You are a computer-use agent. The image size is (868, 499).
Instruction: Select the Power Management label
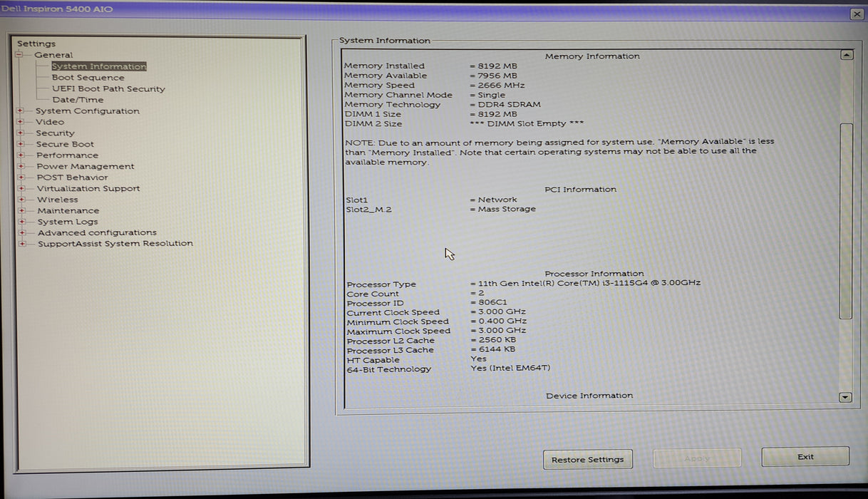click(x=86, y=166)
